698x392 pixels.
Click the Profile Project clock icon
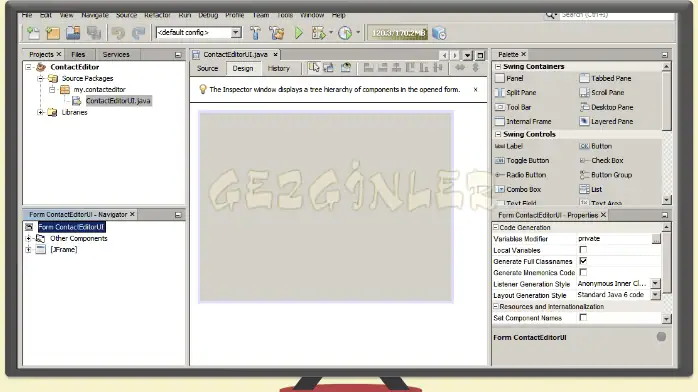pyautogui.click(x=345, y=33)
